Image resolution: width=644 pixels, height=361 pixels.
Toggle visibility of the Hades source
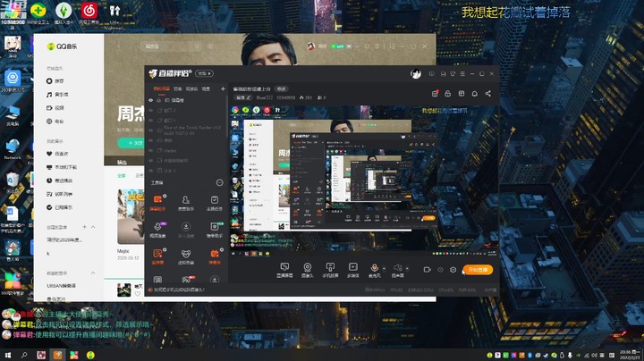pos(151,150)
